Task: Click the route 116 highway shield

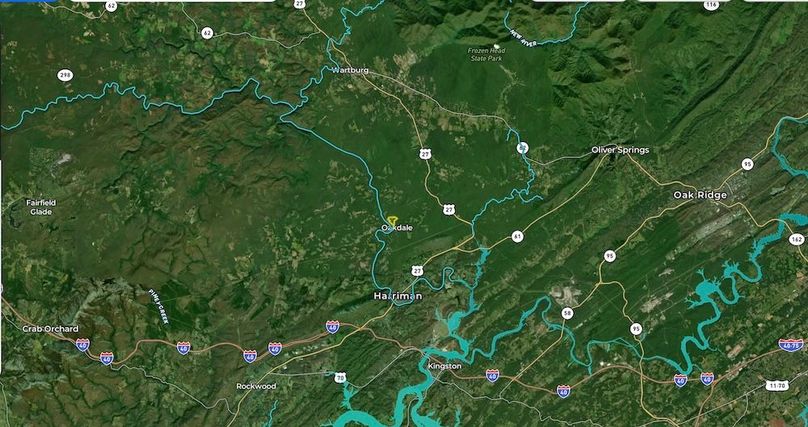Action: (x=711, y=5)
